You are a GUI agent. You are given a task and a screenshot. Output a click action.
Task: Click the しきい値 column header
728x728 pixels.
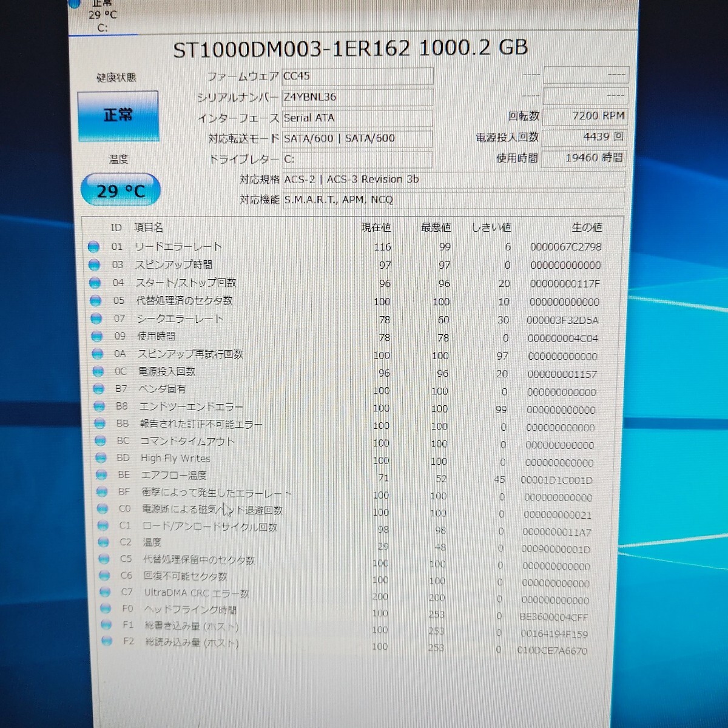[x=491, y=227]
